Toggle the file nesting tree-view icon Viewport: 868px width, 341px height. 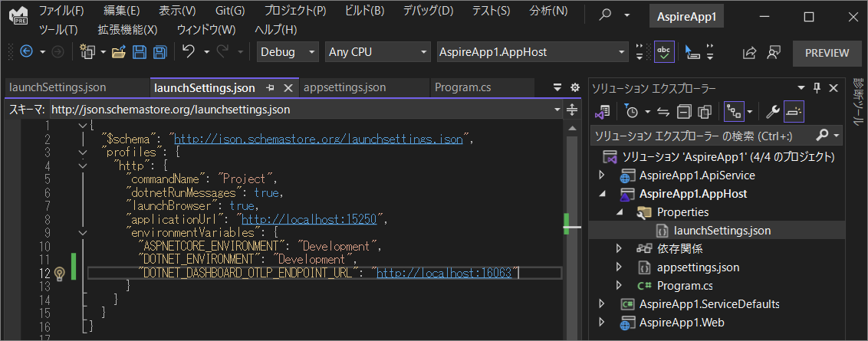coord(734,111)
